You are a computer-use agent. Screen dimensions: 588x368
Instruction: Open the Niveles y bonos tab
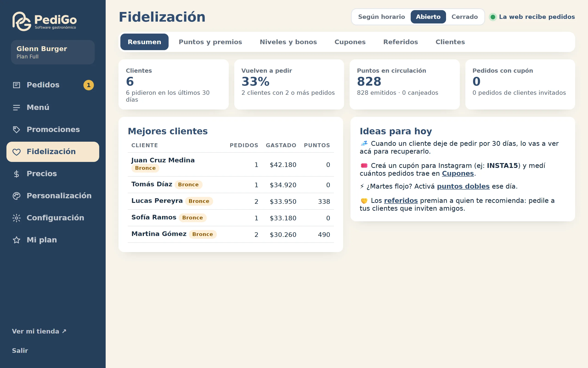click(288, 42)
